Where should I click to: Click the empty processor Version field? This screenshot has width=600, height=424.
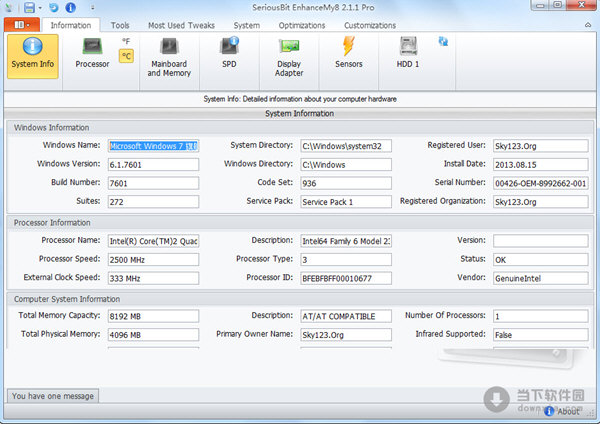(541, 241)
